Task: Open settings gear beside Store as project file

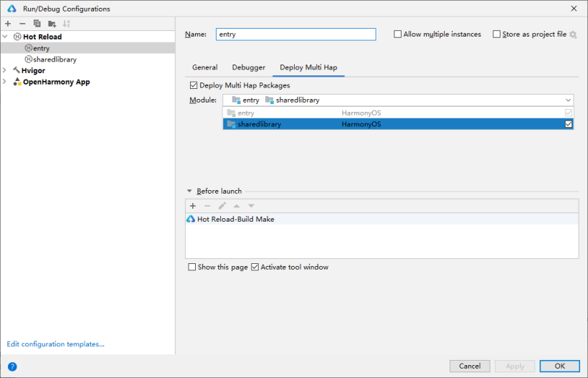Action: tap(573, 34)
